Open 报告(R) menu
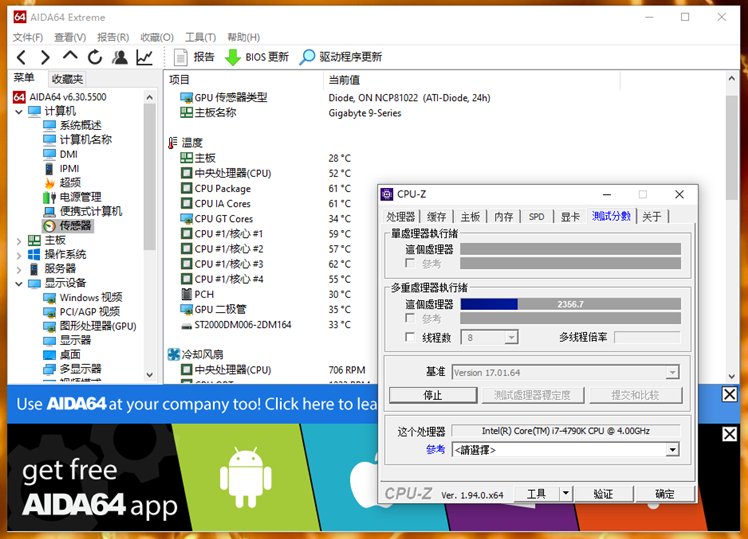Screen dimensions: 748x539 point(113,37)
